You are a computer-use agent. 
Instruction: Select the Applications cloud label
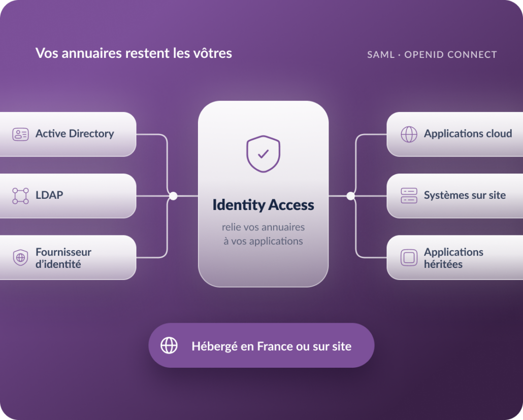pyautogui.click(x=468, y=134)
